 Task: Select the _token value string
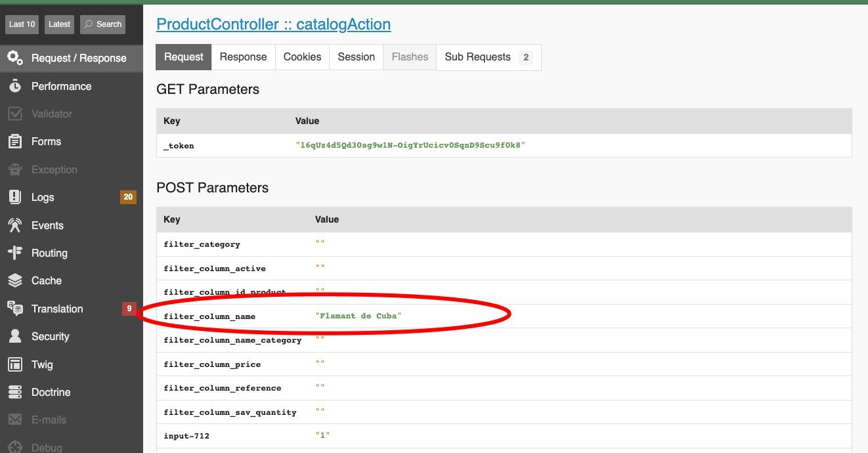pos(410,145)
